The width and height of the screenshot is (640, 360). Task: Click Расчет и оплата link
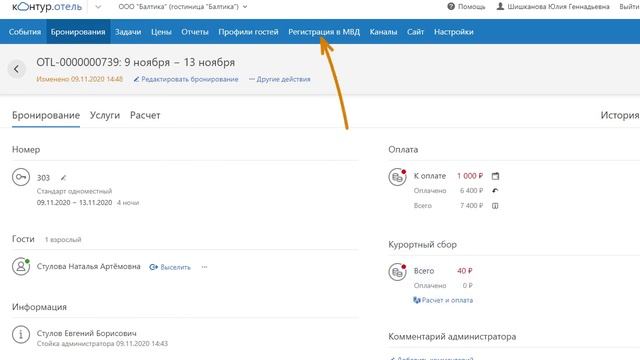(443, 300)
